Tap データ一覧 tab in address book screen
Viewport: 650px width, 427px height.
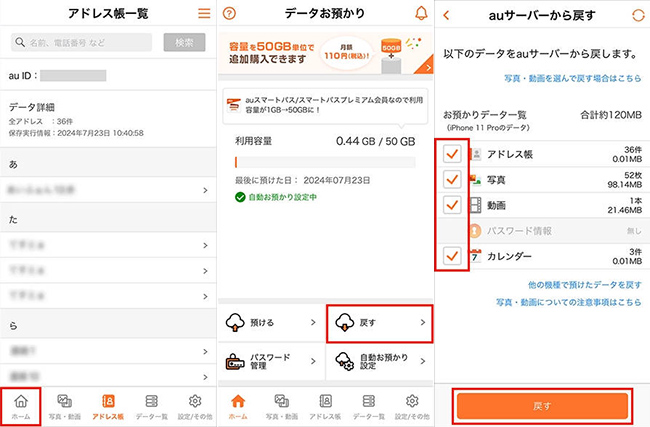point(152,407)
